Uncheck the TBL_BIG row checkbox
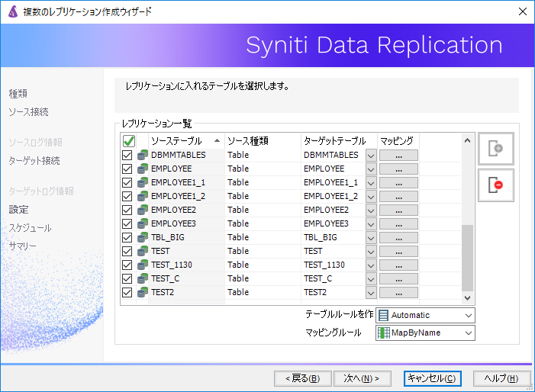This screenshot has height=392, width=535. click(127, 237)
